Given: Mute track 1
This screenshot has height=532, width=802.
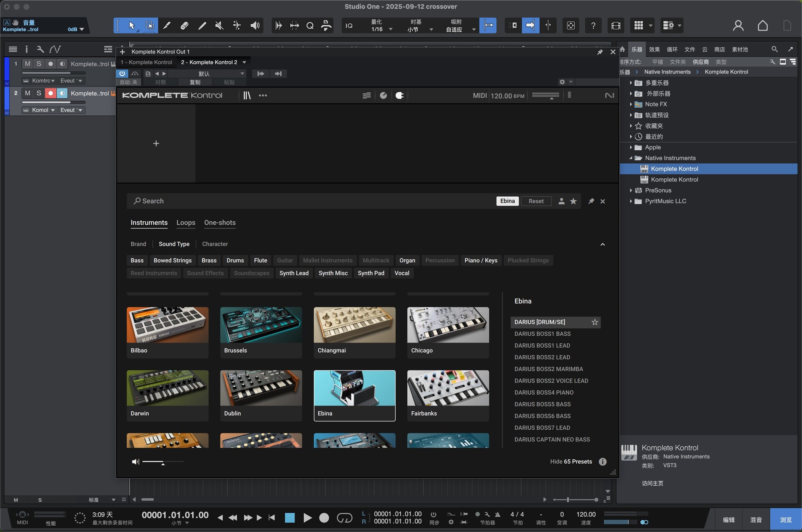Looking at the screenshot, I should point(28,63).
